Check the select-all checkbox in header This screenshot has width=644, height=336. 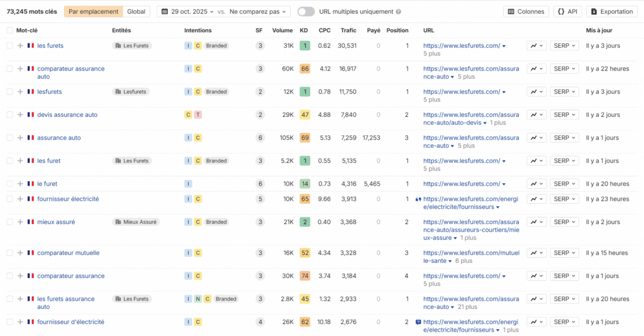(9, 30)
